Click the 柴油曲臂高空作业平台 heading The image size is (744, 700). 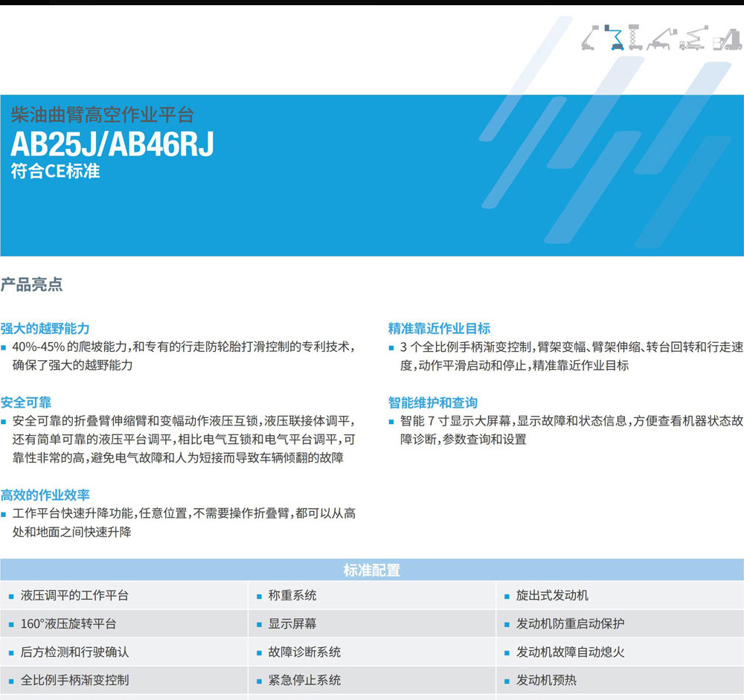(x=102, y=115)
